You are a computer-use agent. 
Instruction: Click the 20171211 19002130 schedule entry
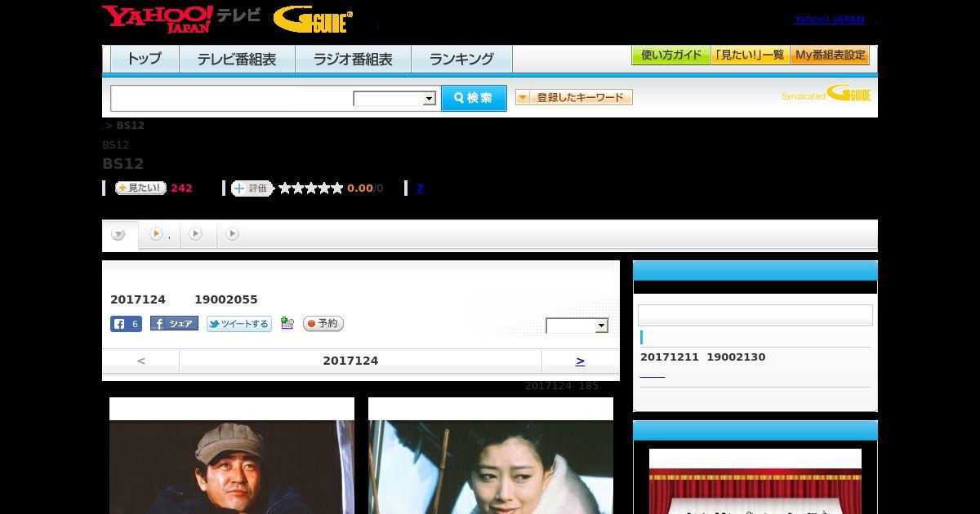coord(703,357)
